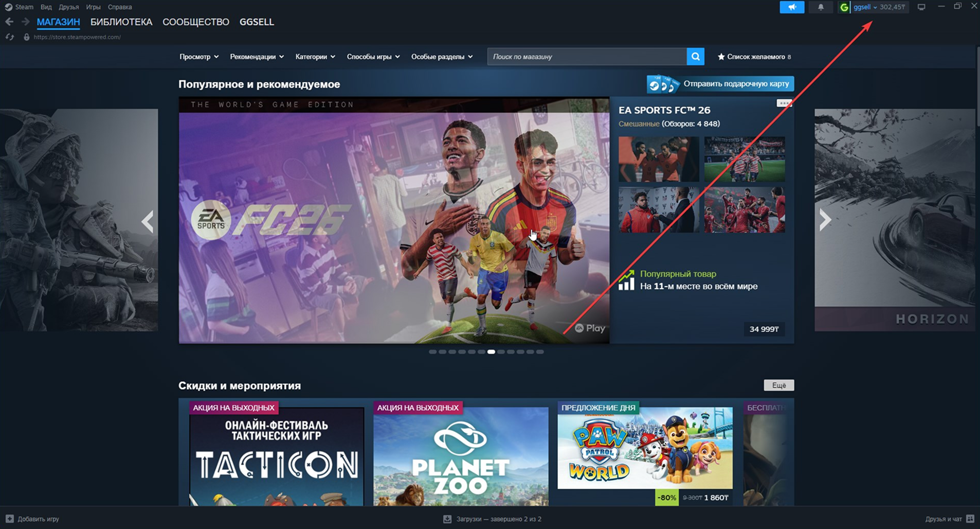Click the left side carousel preview image

pos(79,220)
